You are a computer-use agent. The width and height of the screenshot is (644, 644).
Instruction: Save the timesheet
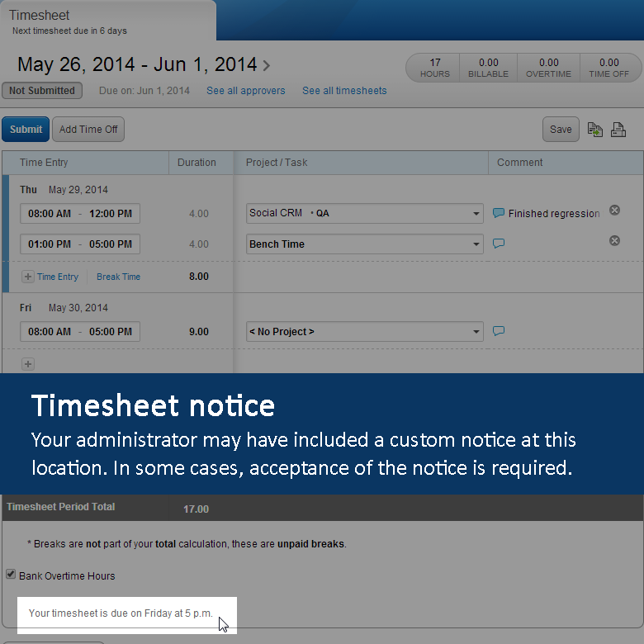point(561,130)
